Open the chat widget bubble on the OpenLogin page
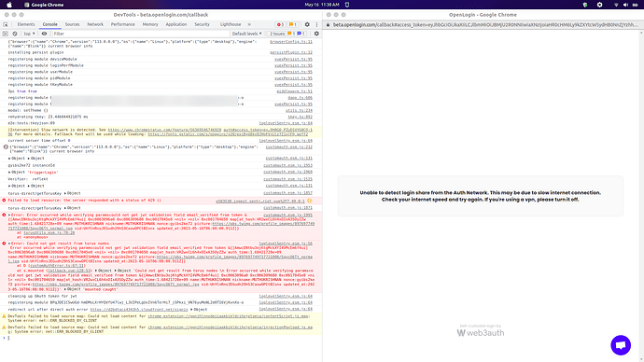 click(x=621, y=345)
